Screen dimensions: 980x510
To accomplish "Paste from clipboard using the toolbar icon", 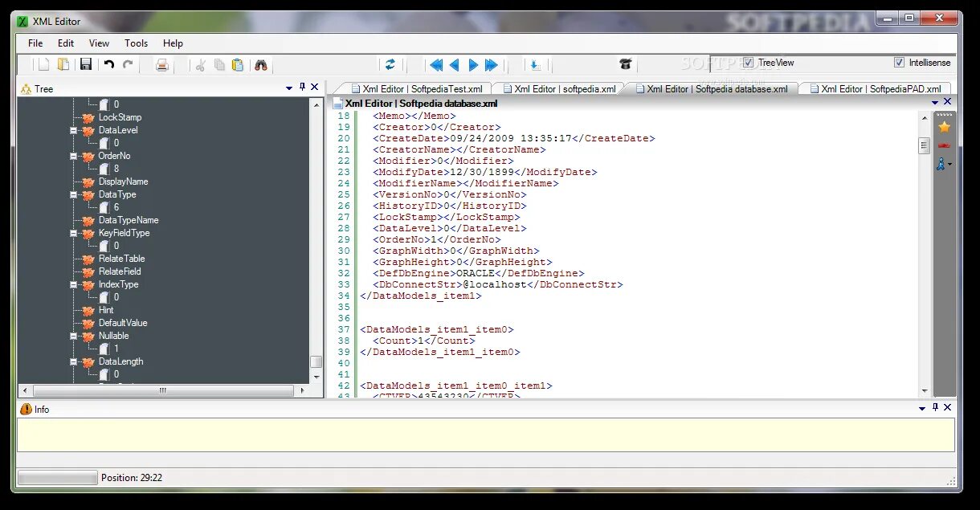I will click(x=238, y=65).
